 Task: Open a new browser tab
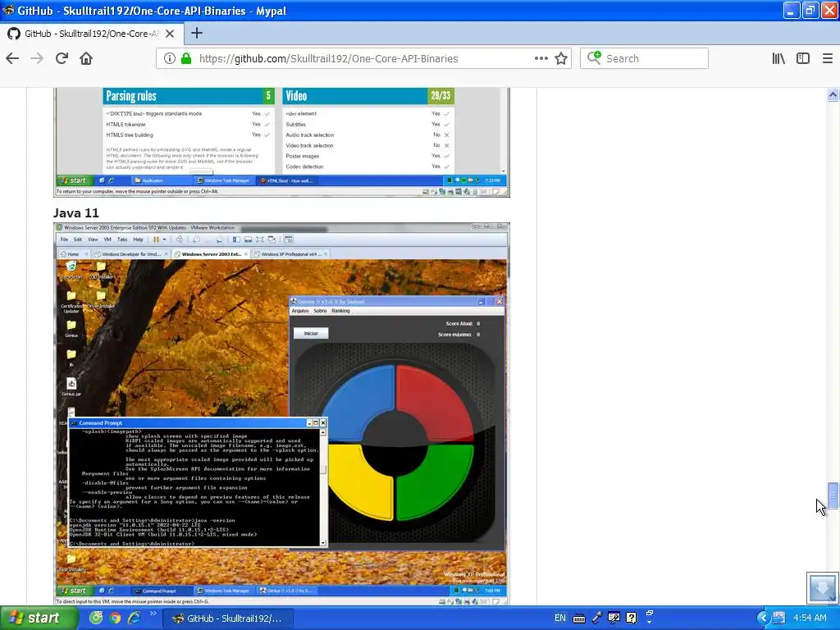tap(197, 33)
